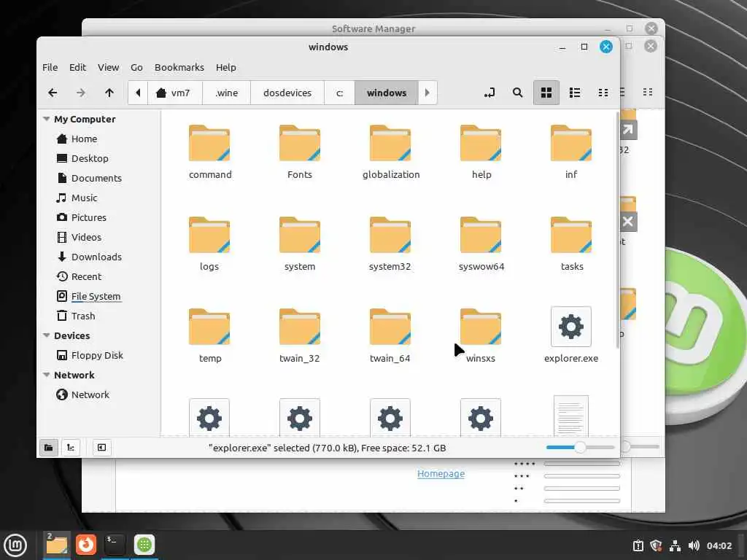Open Terminal from the taskbar
The width and height of the screenshot is (747, 560).
tap(115, 545)
